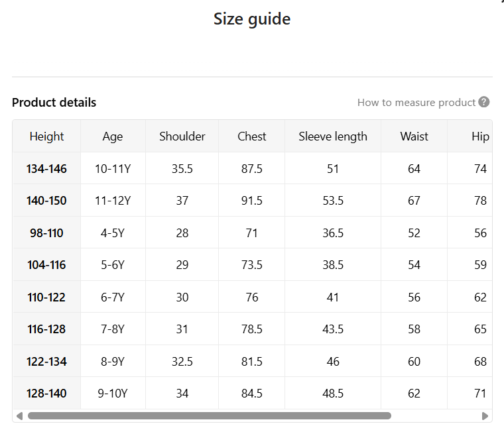Click the Shoulder column header

point(182,136)
